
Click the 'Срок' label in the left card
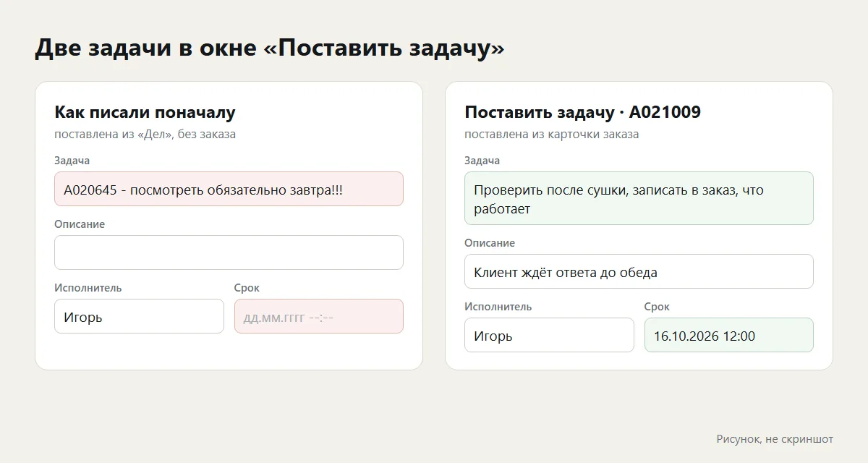pyautogui.click(x=247, y=288)
